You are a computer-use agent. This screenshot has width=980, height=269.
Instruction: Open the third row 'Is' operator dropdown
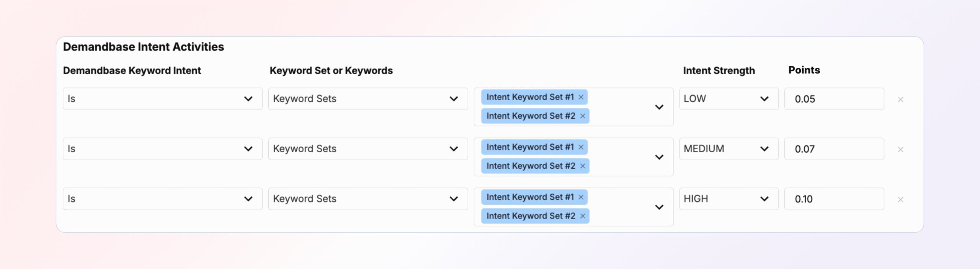pos(162,199)
